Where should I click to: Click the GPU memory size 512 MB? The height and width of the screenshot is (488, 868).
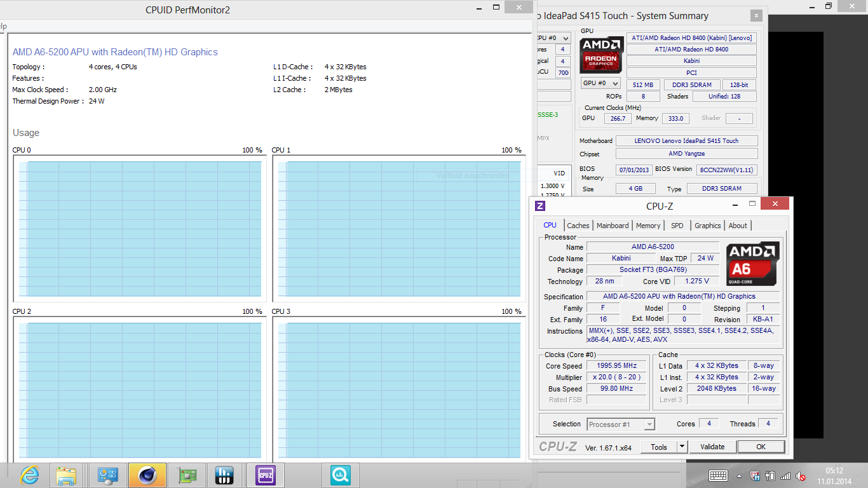(x=643, y=85)
